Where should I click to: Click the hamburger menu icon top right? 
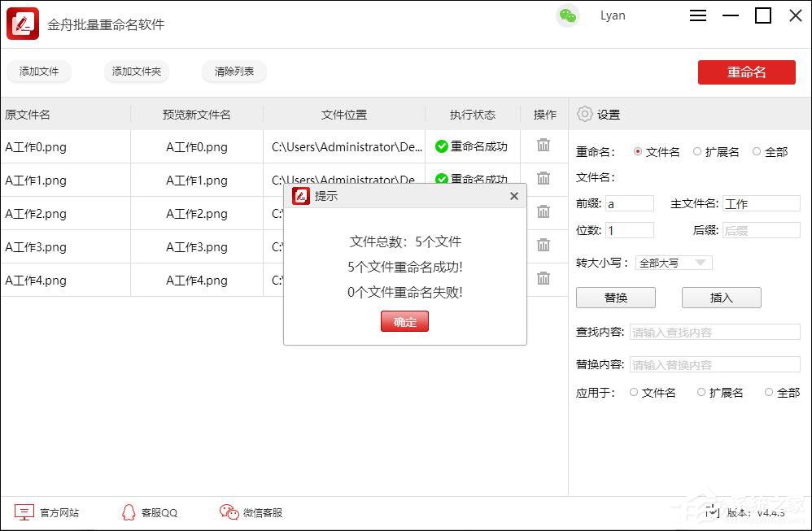coord(697,15)
